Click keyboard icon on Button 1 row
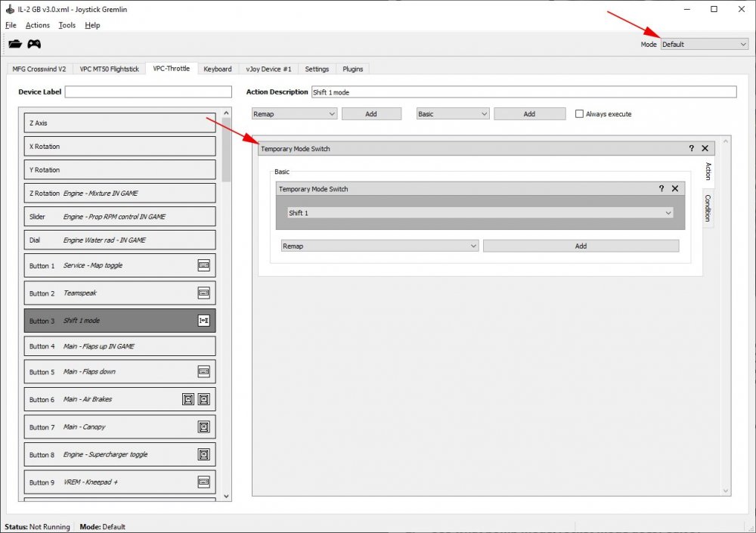756x533 pixels. [x=203, y=265]
